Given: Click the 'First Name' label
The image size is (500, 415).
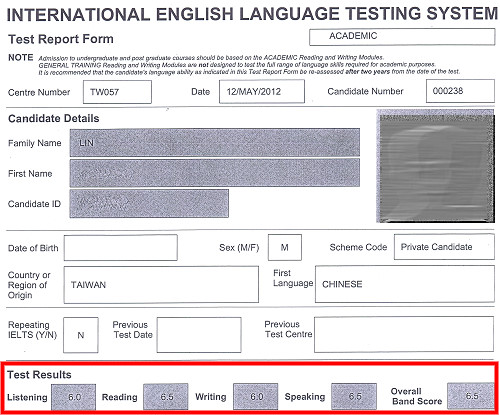Looking at the screenshot, I should 30,174.
